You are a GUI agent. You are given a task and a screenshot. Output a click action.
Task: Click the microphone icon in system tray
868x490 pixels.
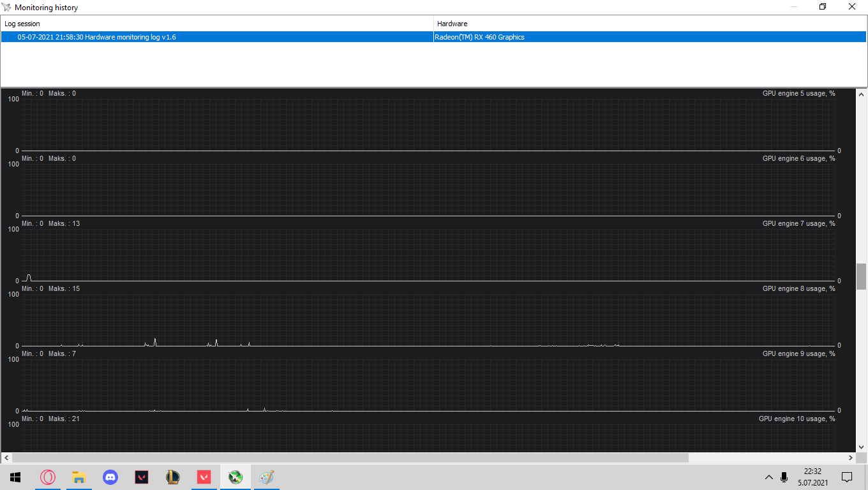coord(784,477)
